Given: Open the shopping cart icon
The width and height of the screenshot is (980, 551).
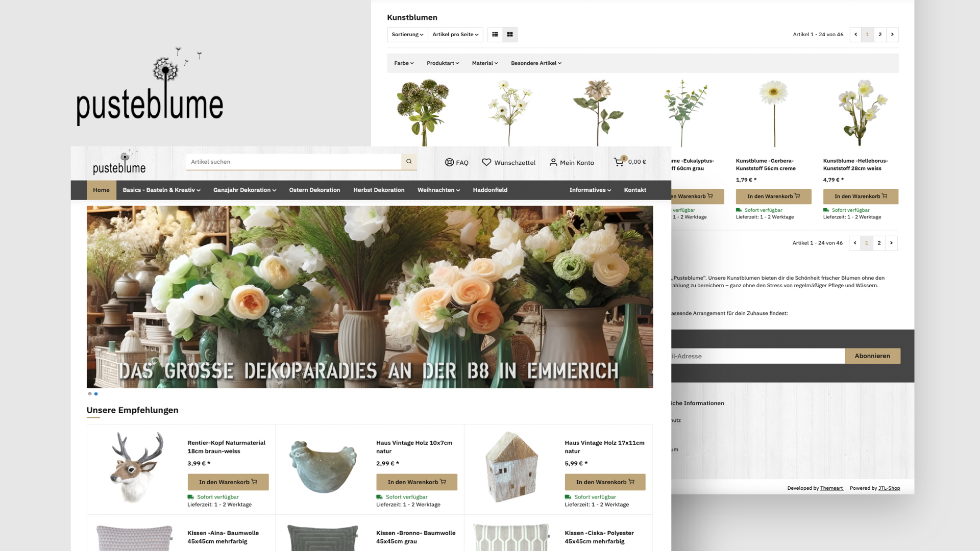Looking at the screenshot, I should (619, 162).
